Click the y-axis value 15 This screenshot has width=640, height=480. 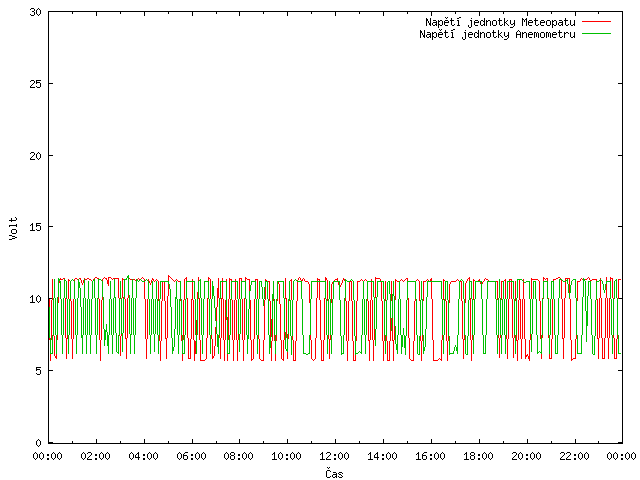pyautogui.click(x=36, y=227)
